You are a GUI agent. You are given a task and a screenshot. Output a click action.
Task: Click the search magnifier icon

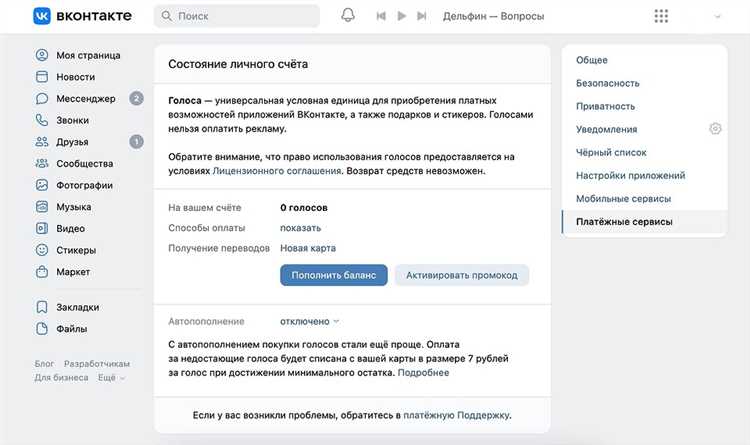(x=166, y=16)
